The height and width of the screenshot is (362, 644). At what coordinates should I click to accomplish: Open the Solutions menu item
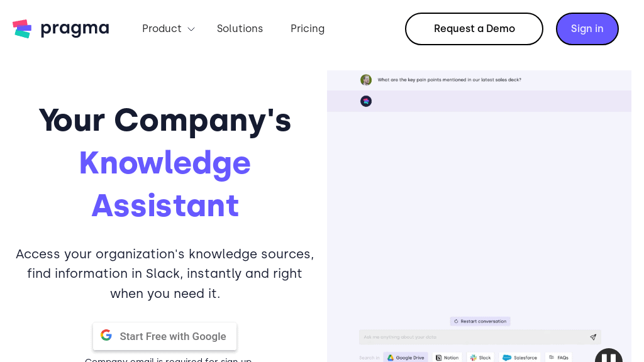(240, 28)
